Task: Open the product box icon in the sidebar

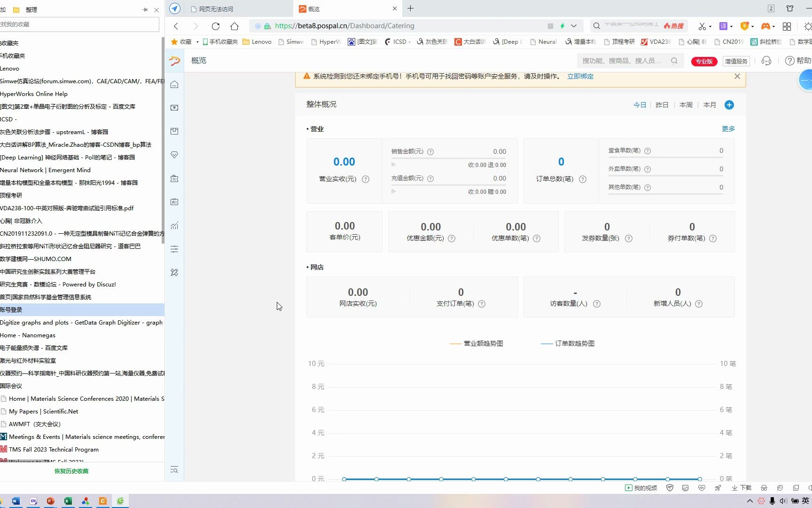Action: [174, 131]
